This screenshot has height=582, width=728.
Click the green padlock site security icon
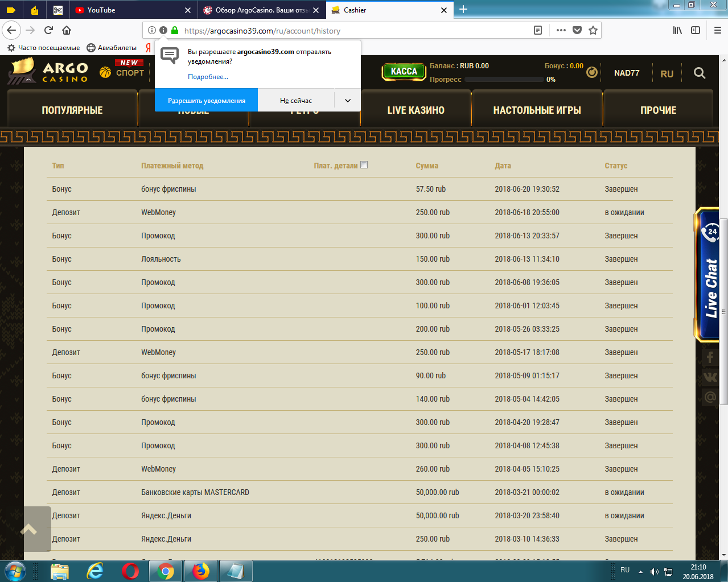175,30
